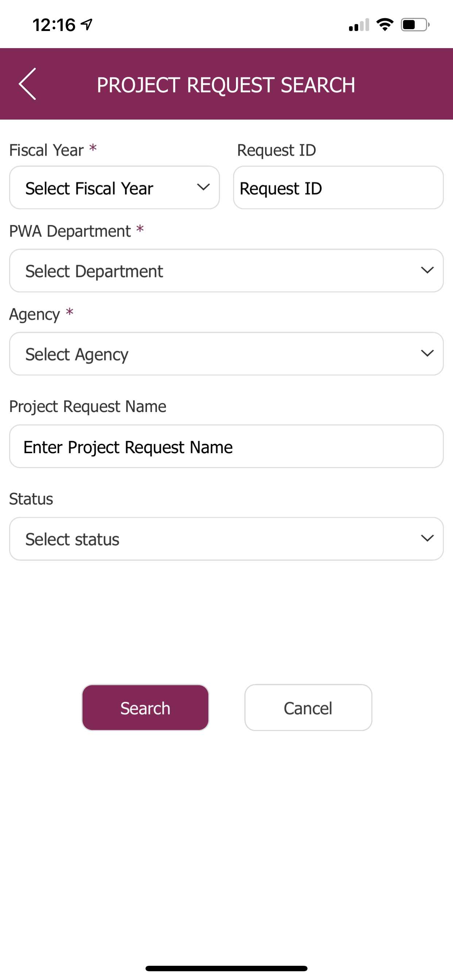This screenshot has height=980, width=453.
Task: Tap the Wi-Fi status icon
Action: pyautogui.click(x=384, y=25)
